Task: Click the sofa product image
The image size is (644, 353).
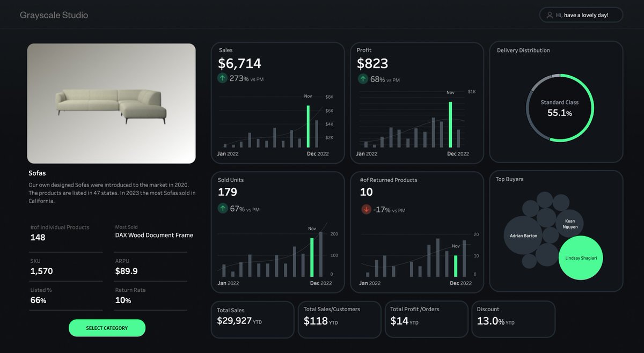Action: click(x=112, y=104)
